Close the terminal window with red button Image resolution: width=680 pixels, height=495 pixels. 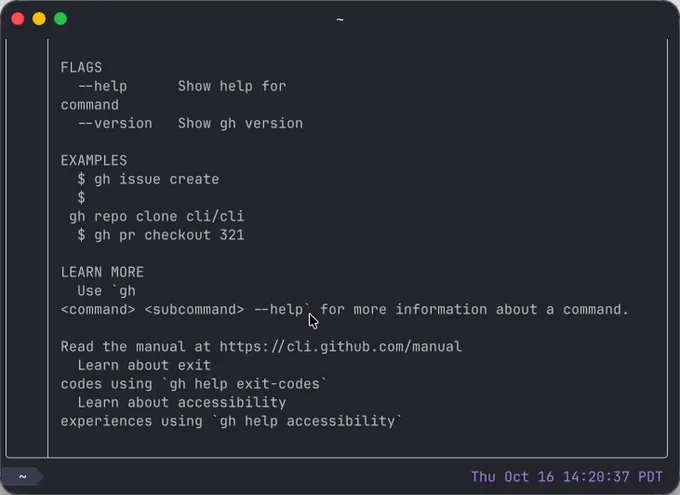[x=18, y=19]
